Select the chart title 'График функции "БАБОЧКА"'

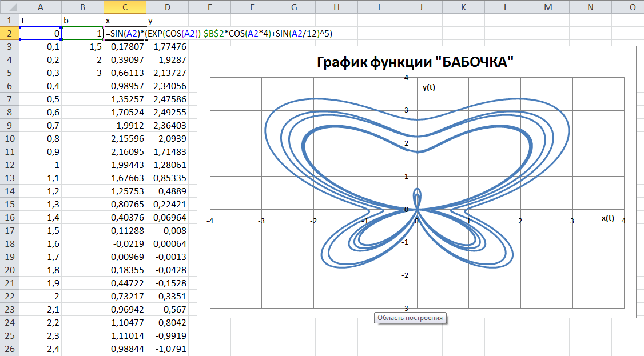point(415,62)
